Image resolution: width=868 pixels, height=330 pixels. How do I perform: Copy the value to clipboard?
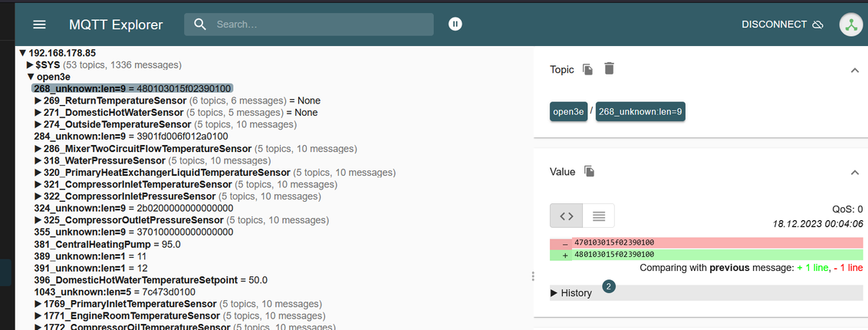[590, 172]
